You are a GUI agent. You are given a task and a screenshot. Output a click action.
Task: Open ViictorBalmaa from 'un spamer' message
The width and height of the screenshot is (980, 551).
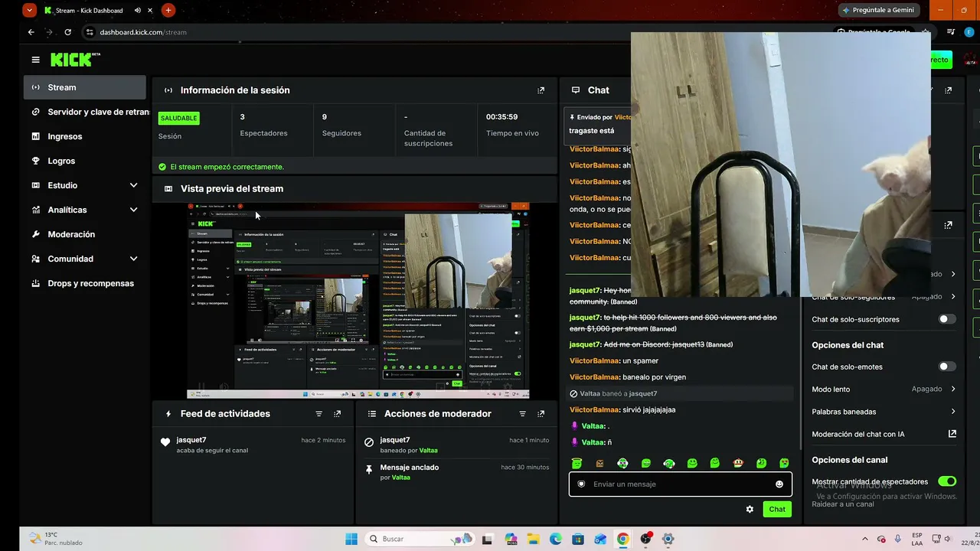[x=594, y=360]
